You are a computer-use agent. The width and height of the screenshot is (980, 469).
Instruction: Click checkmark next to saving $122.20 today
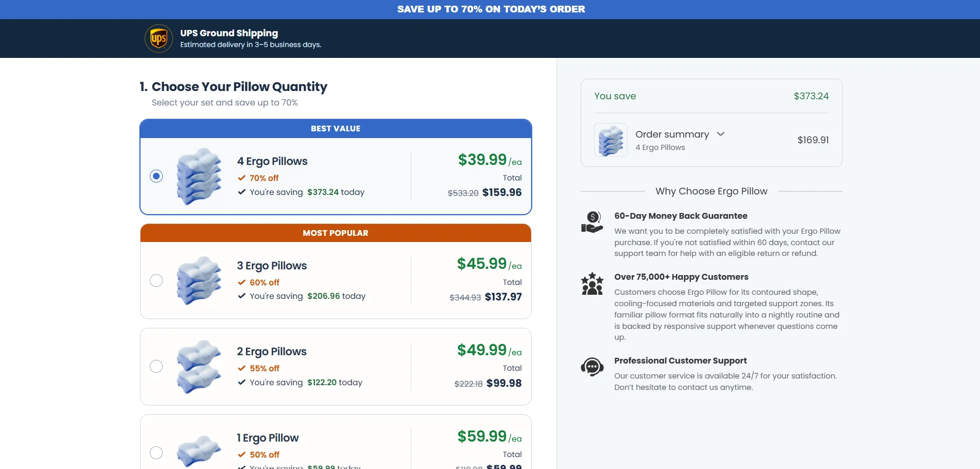pyautogui.click(x=241, y=382)
